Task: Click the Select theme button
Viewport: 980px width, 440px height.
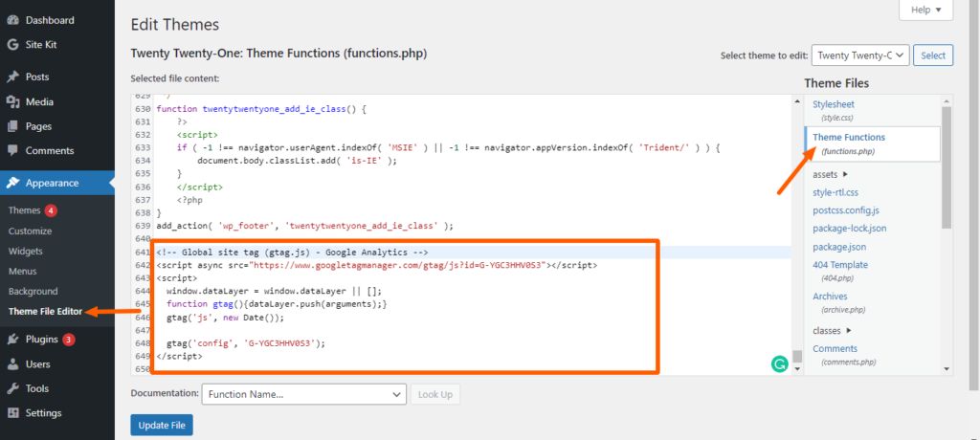Action: 933,55
